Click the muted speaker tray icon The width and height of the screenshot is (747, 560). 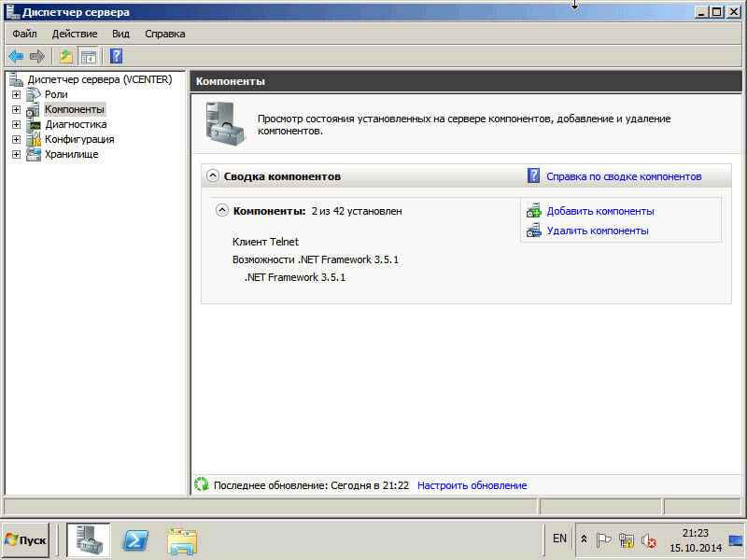pyautogui.click(x=649, y=540)
